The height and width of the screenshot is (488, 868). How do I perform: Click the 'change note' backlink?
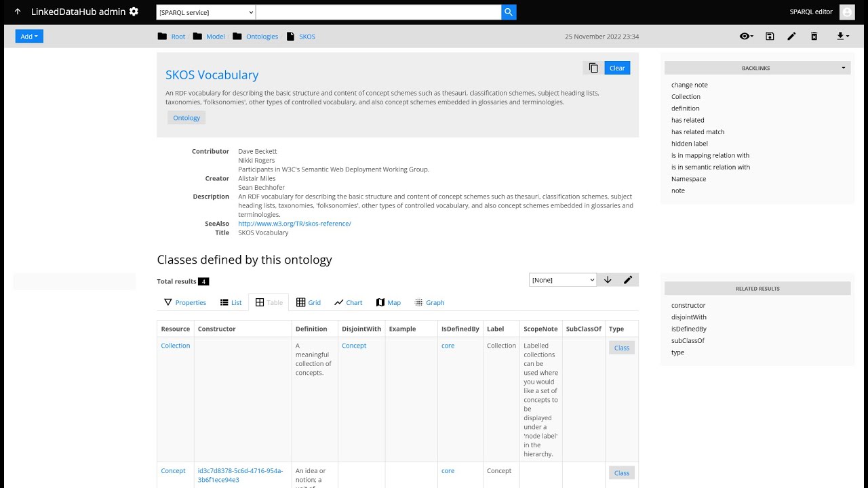point(689,85)
